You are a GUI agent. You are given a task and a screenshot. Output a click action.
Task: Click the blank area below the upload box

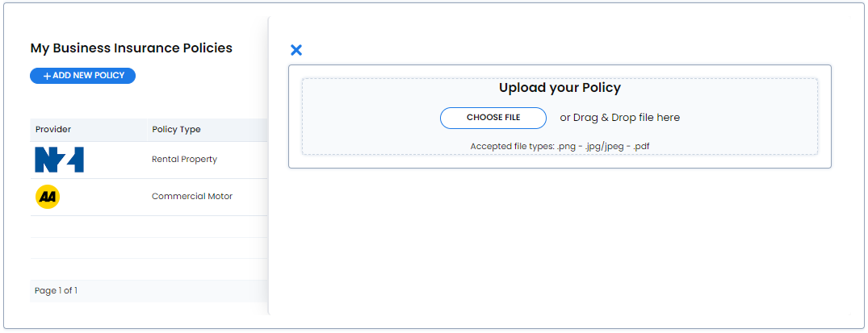click(x=560, y=240)
